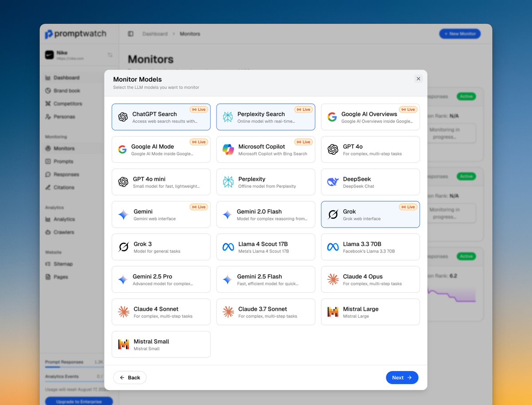
Task: Click the Prompt Responses usage bar
Action: click(x=75, y=367)
